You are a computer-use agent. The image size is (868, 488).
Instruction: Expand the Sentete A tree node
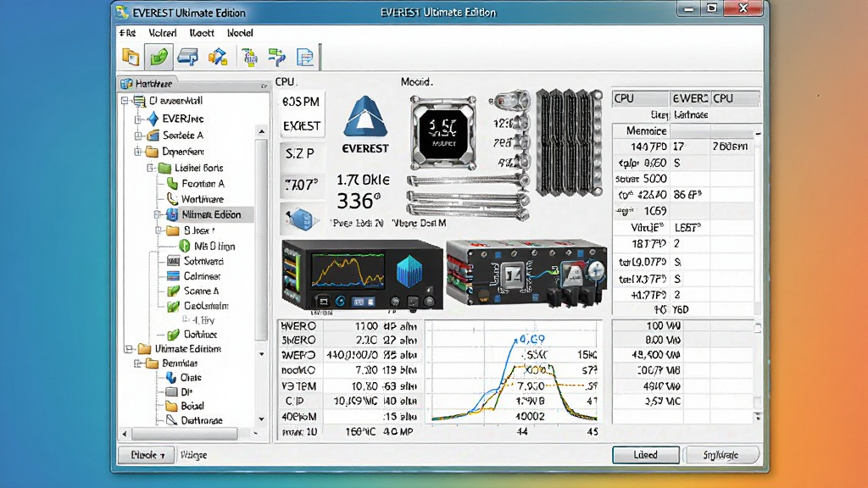[138, 135]
